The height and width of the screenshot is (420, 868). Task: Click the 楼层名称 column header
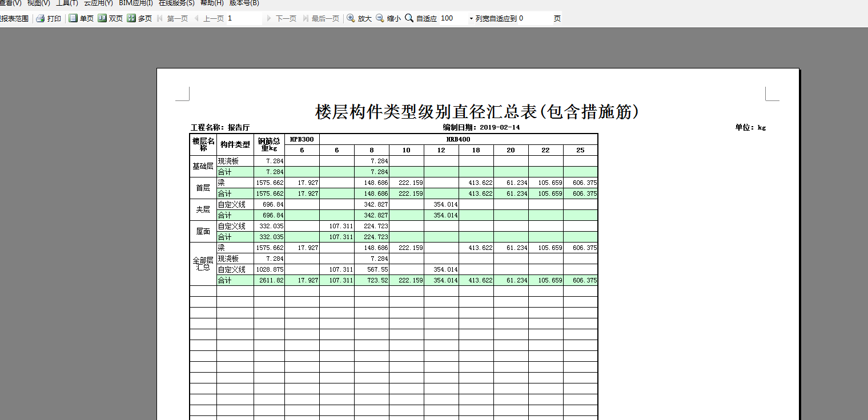point(203,144)
